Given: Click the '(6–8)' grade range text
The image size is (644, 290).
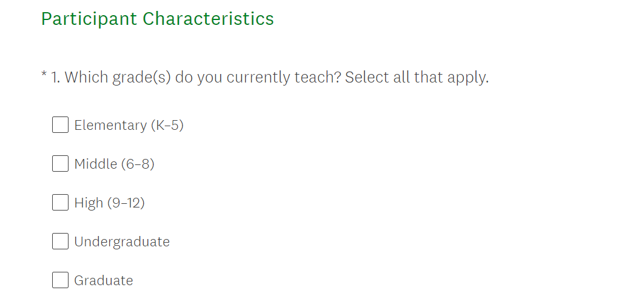Looking at the screenshot, I should 138,164.
